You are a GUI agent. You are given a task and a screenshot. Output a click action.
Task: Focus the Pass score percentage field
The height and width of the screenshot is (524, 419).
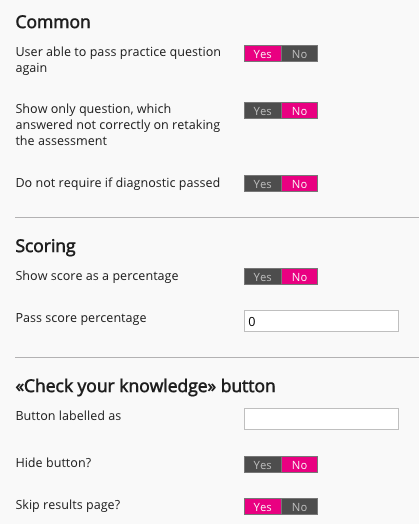click(321, 321)
